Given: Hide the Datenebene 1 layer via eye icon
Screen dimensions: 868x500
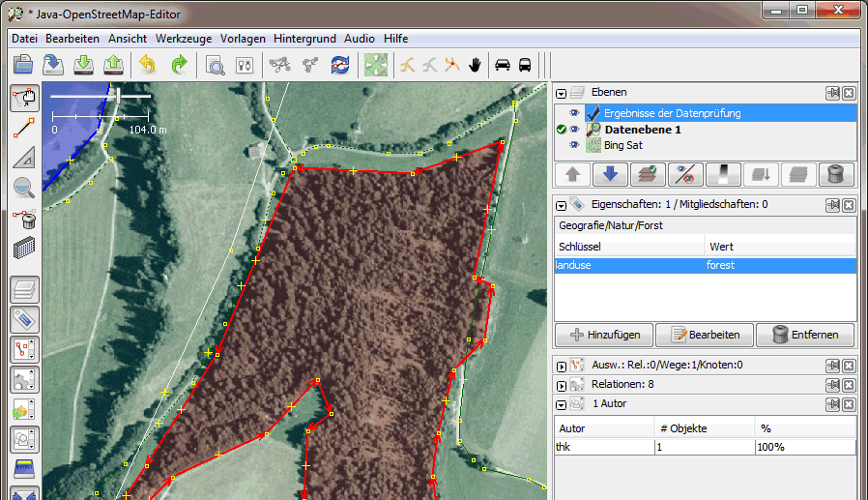Looking at the screenshot, I should [574, 130].
